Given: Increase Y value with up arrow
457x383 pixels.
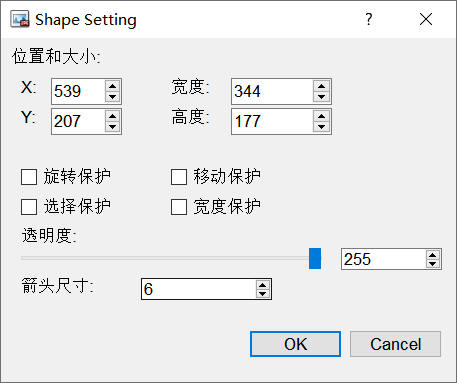Looking at the screenshot, I should (x=112, y=116).
